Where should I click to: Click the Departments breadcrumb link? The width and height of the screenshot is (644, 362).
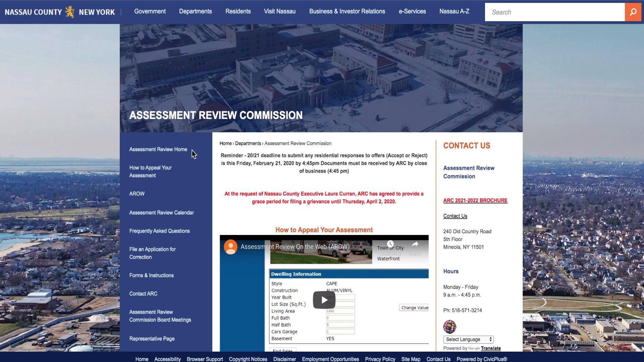click(x=248, y=143)
